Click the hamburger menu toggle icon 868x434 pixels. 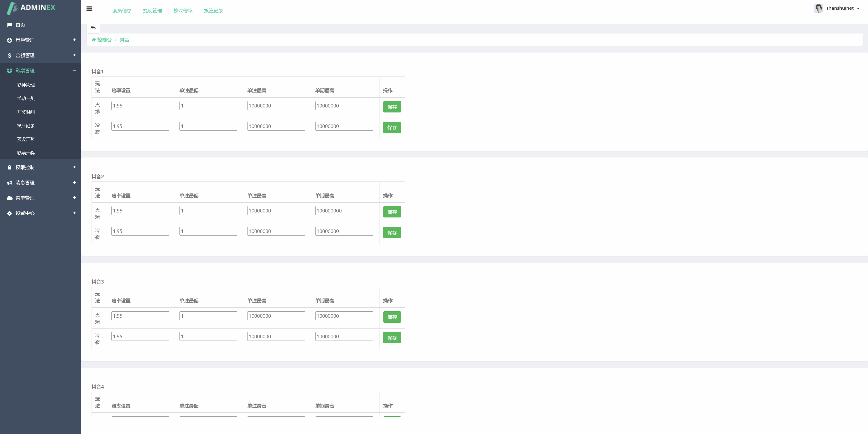point(89,9)
